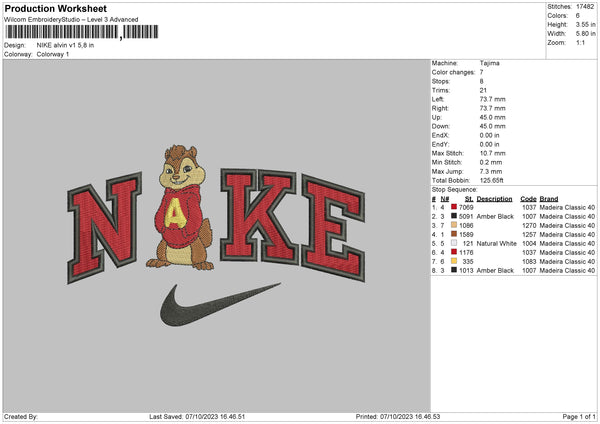Click the Stop Sequence heading
The height and width of the screenshot is (424, 600).
point(455,190)
